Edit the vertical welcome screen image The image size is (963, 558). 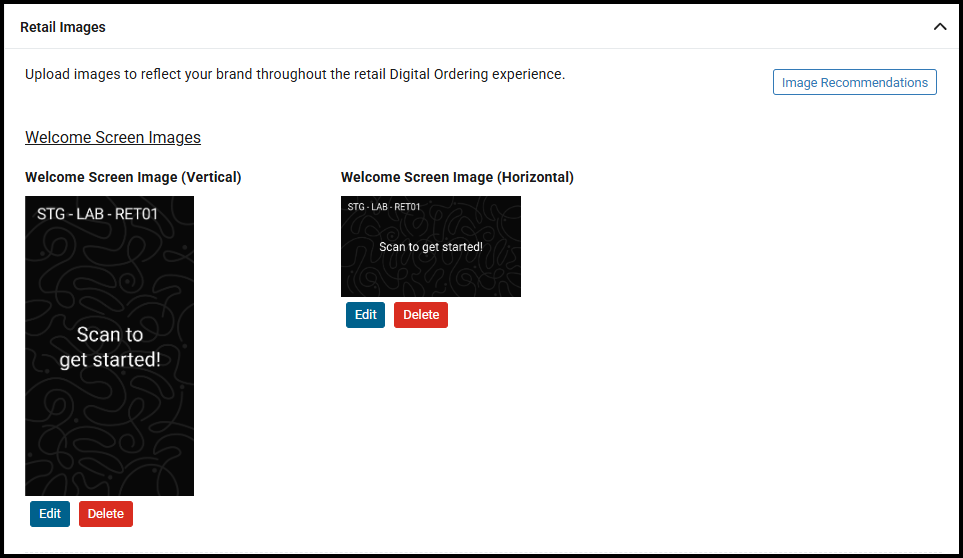tap(50, 514)
